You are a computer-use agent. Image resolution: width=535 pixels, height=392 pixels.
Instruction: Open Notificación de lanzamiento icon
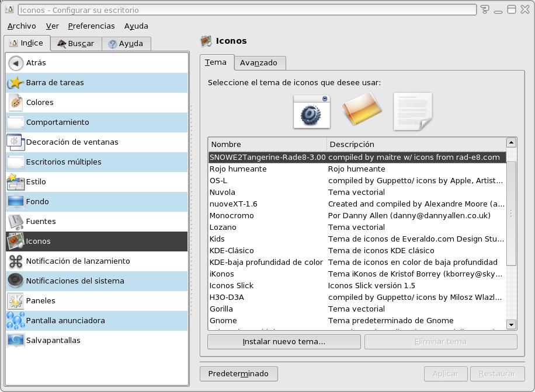tap(15, 261)
